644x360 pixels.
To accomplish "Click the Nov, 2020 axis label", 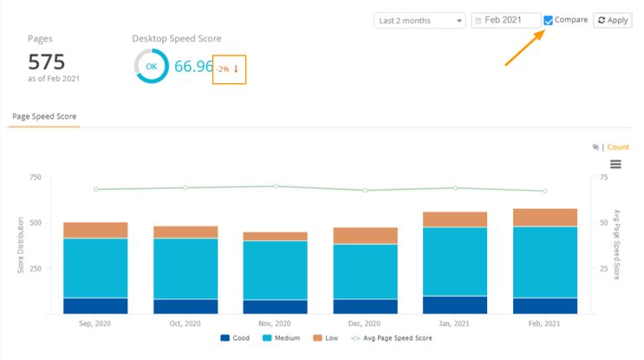I will pos(275,324).
